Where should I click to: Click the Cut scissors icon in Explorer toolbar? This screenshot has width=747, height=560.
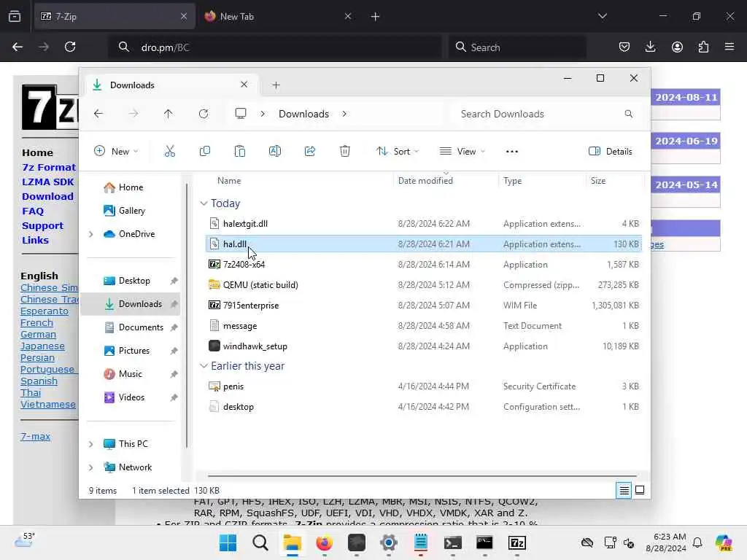tap(169, 152)
